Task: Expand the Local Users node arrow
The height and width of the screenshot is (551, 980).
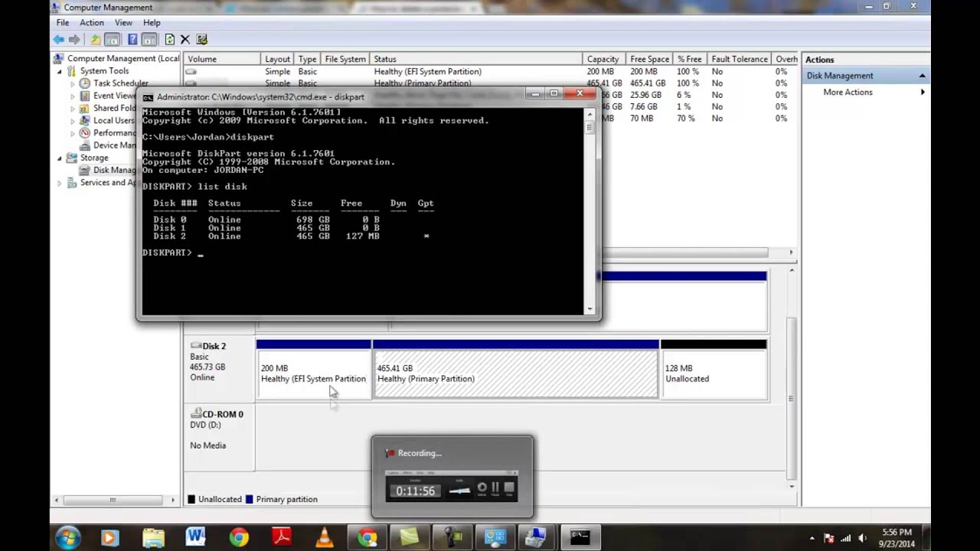Action: coord(73,120)
